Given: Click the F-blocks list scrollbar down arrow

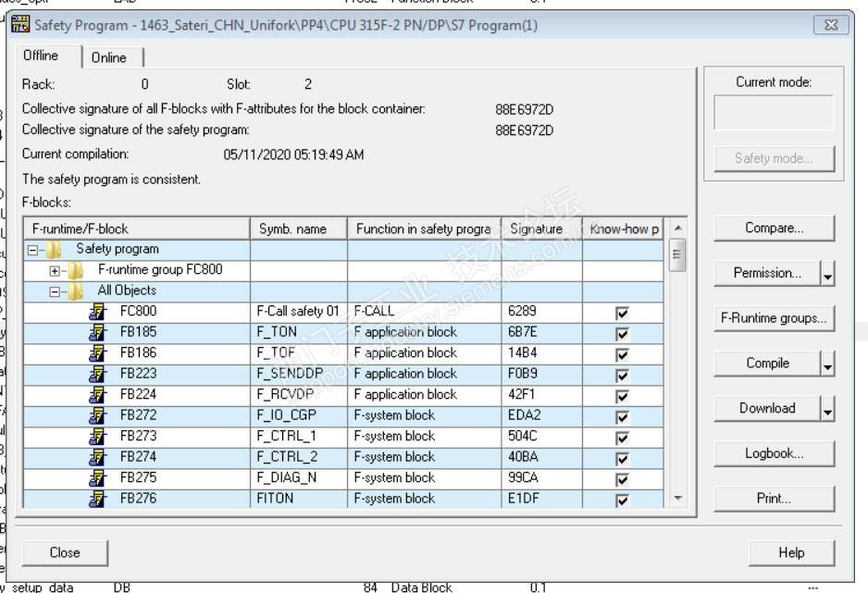Looking at the screenshot, I should (677, 499).
